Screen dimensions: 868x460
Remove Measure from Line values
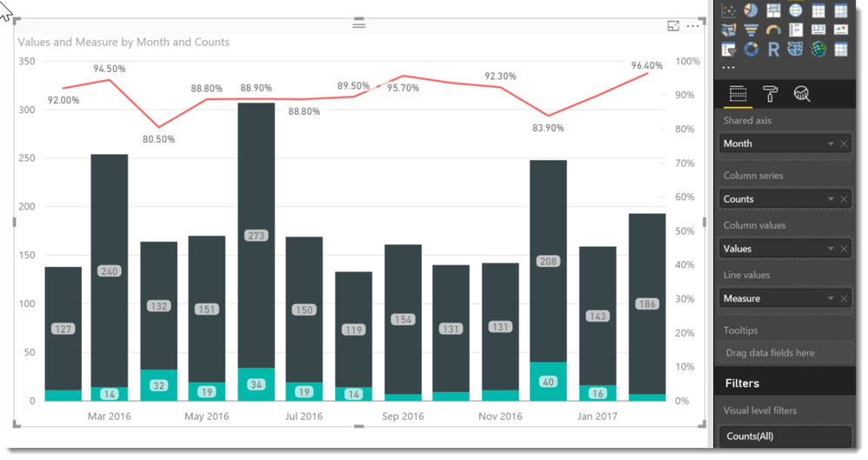coord(844,298)
